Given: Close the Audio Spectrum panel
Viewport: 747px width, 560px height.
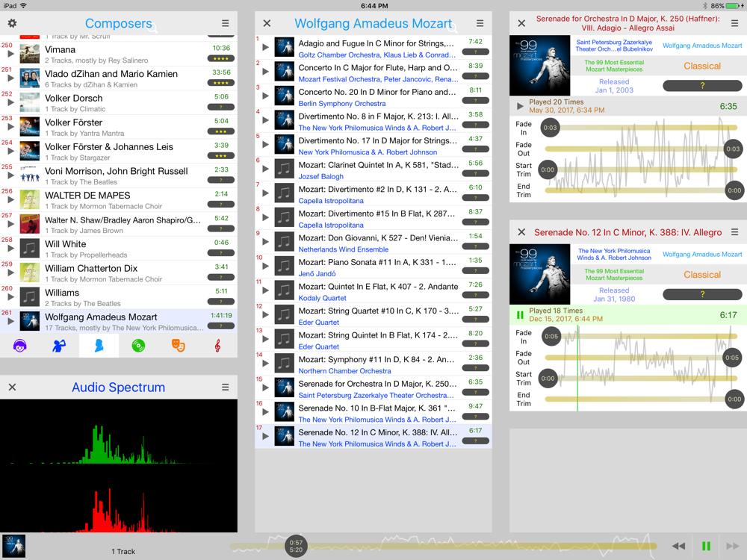Looking at the screenshot, I should coord(13,387).
